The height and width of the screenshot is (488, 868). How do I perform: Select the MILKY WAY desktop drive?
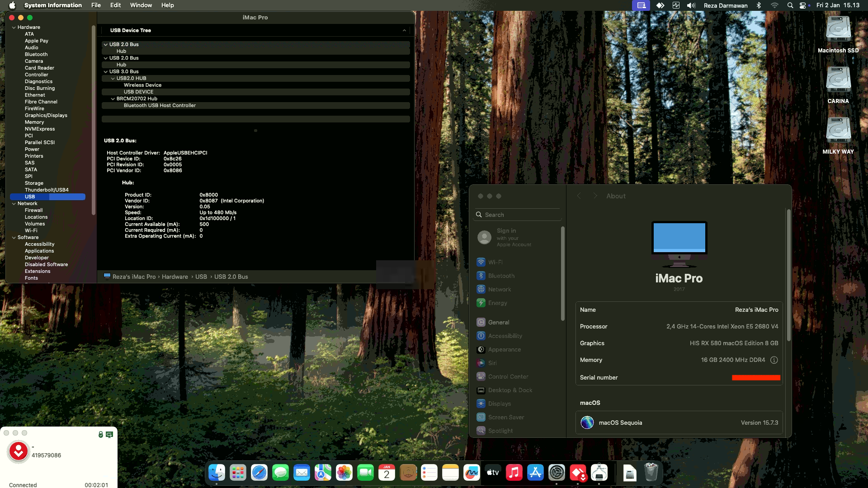coord(838,136)
